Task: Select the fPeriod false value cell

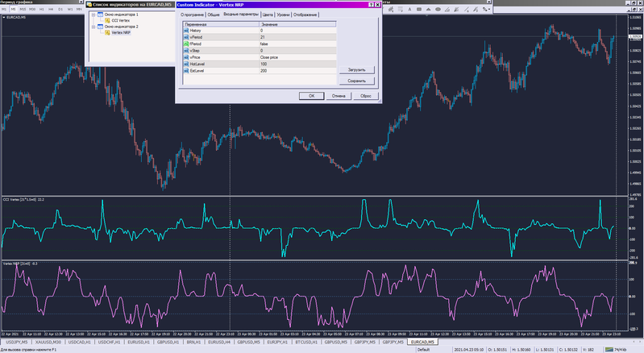Action: (297, 44)
